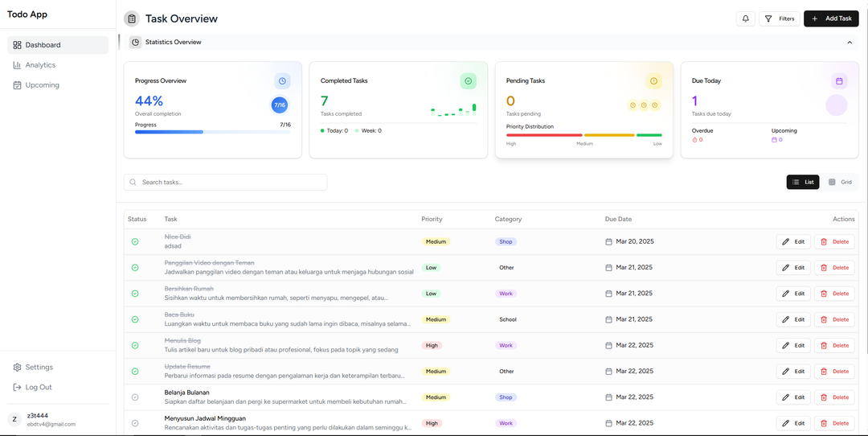Click the green Low priority distribution bar
The height and width of the screenshot is (436, 868).
coord(649,135)
